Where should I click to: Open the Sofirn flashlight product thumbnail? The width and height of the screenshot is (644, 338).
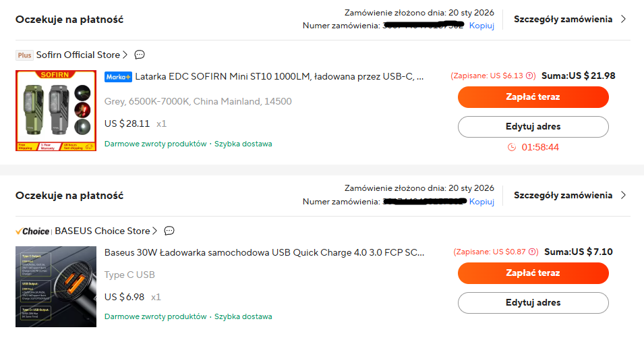[x=56, y=110]
